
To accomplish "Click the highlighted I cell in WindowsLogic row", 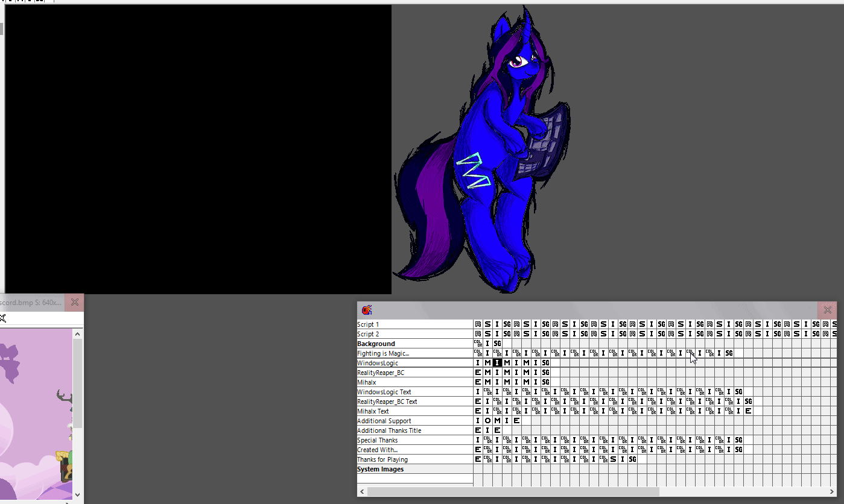I will [x=498, y=363].
